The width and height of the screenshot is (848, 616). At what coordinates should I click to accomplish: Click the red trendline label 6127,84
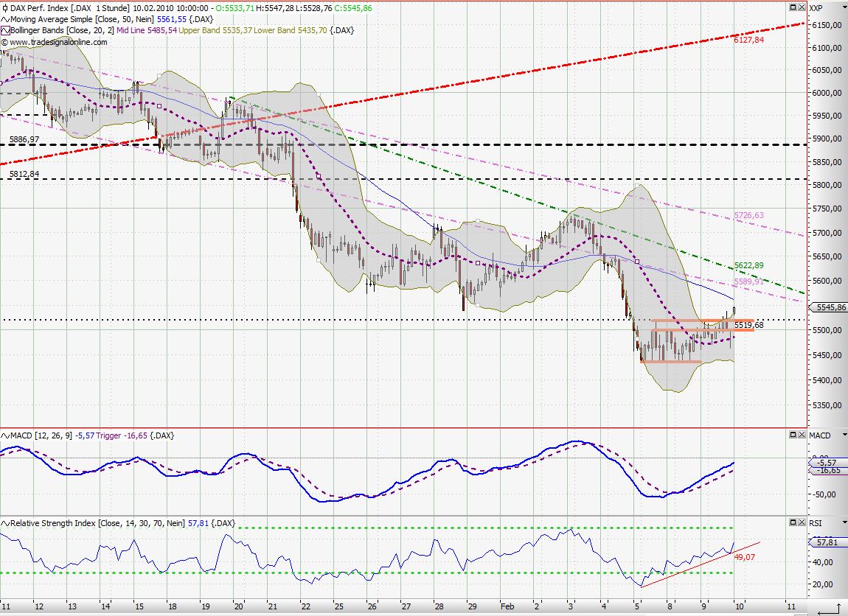coord(749,40)
